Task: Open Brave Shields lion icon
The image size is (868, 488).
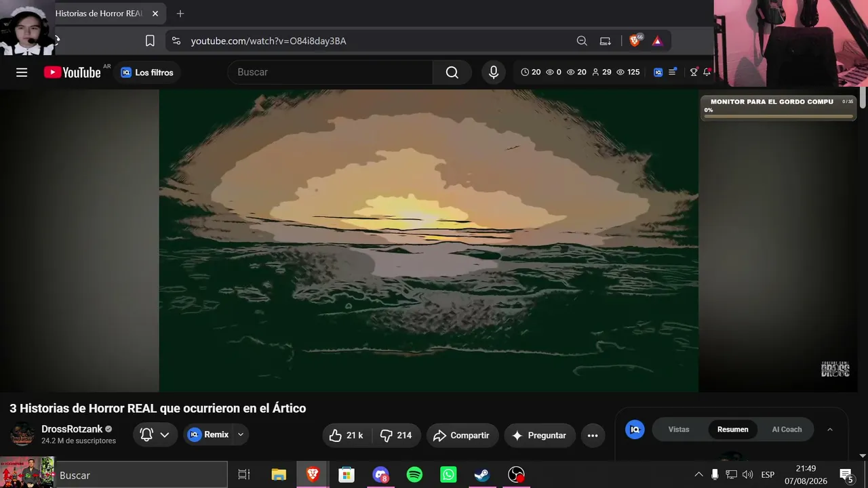Action: pos(635,41)
